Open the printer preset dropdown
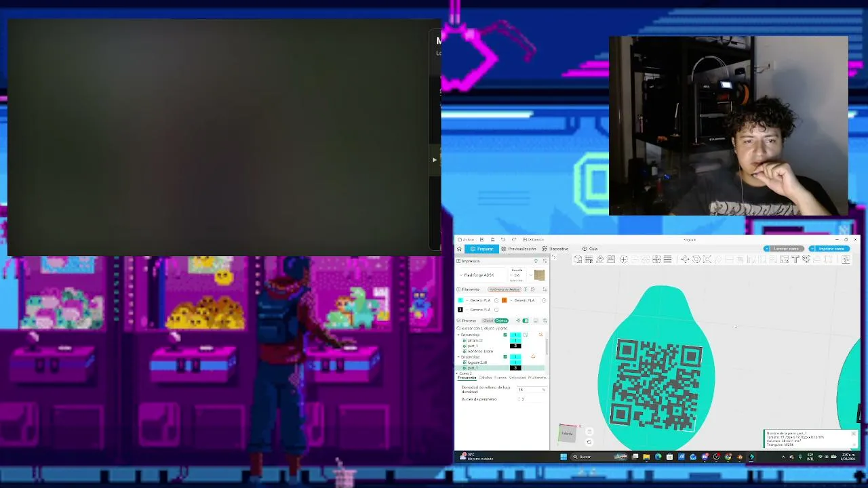This screenshot has height=488, width=868. [x=483, y=275]
